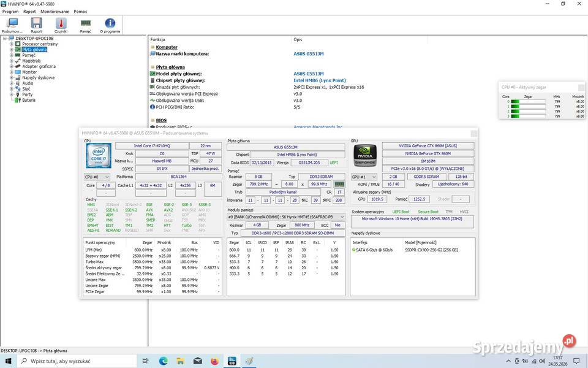Click the Turbo Max operating point row
The width and height of the screenshot is (588, 368).
153,262
